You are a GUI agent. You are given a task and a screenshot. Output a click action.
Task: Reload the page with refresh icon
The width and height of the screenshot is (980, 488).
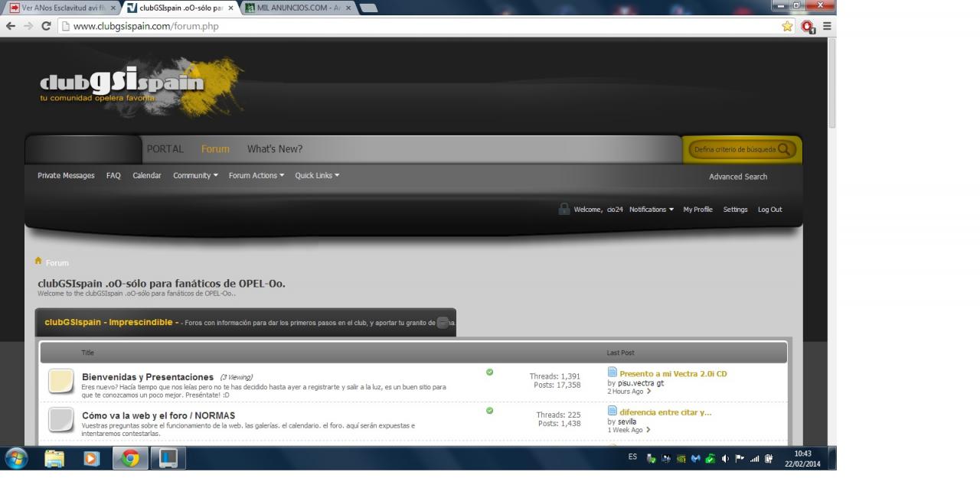tap(46, 26)
